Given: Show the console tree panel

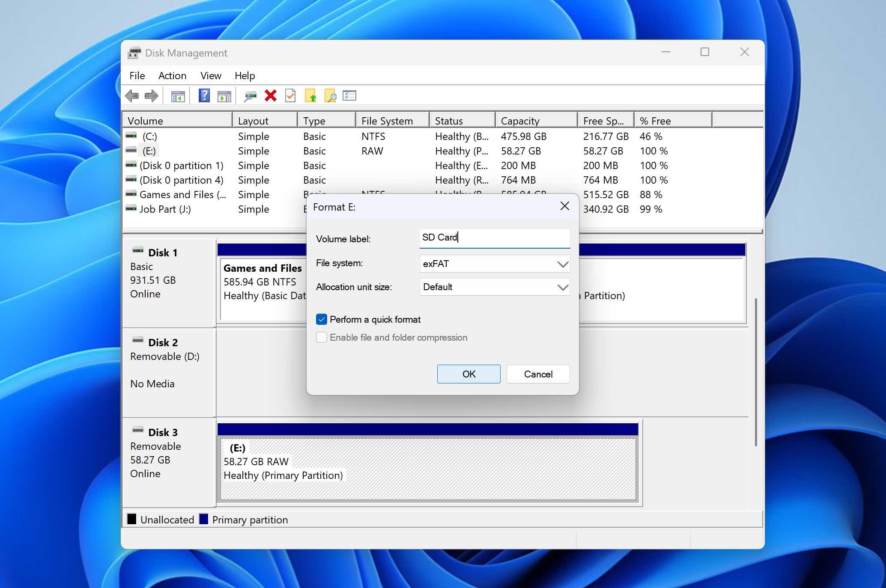Looking at the screenshot, I should [178, 95].
